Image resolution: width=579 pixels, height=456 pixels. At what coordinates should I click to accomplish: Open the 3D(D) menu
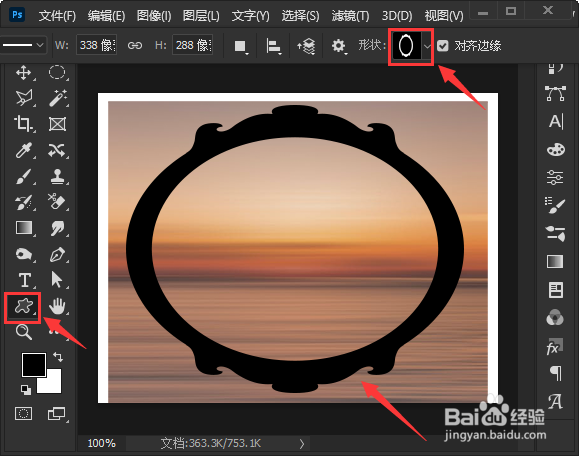tap(397, 16)
